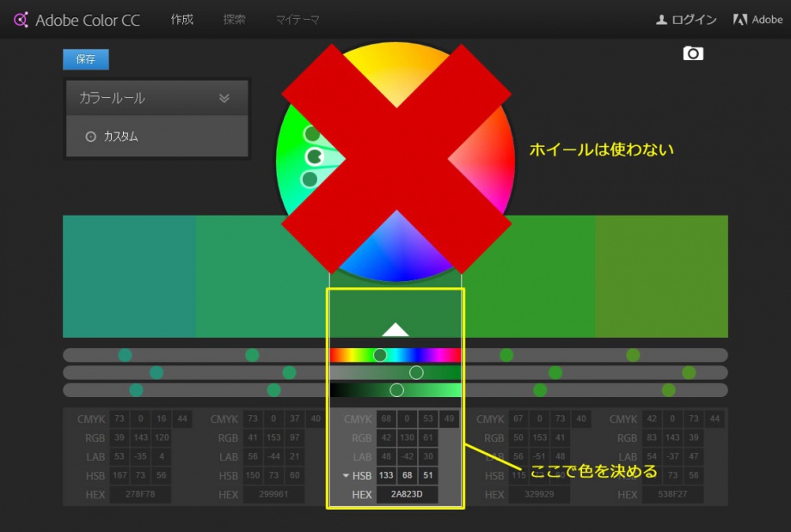The height and width of the screenshot is (532, 791).
Task: Click the ログイン link
Action: (x=694, y=19)
